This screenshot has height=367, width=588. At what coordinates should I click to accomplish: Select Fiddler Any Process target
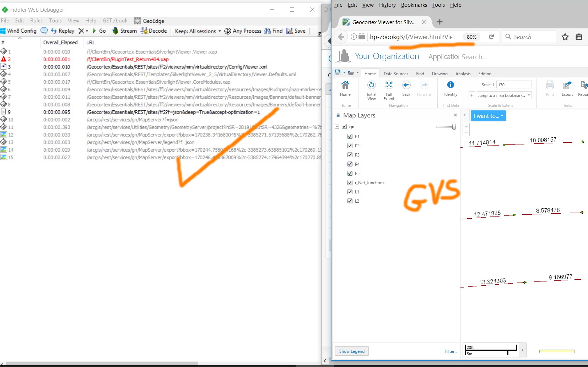click(x=243, y=31)
